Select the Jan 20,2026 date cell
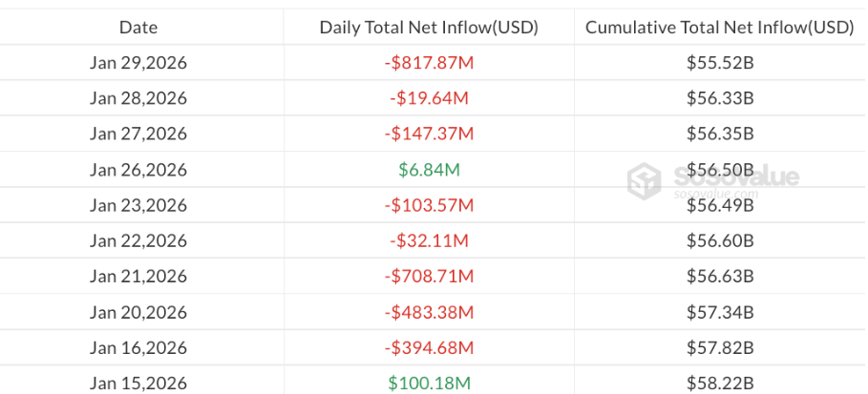The image size is (868, 394). coord(138,312)
